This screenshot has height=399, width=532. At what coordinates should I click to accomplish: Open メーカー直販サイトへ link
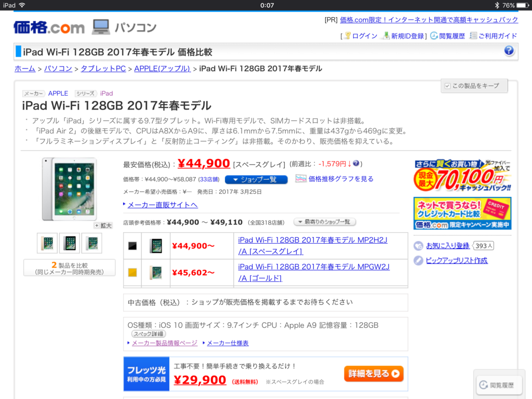tap(163, 205)
